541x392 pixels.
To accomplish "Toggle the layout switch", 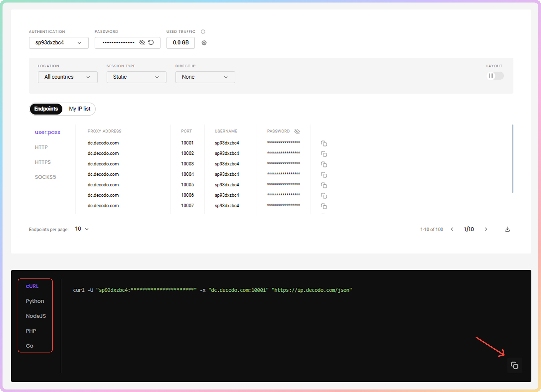I will tap(495, 76).
